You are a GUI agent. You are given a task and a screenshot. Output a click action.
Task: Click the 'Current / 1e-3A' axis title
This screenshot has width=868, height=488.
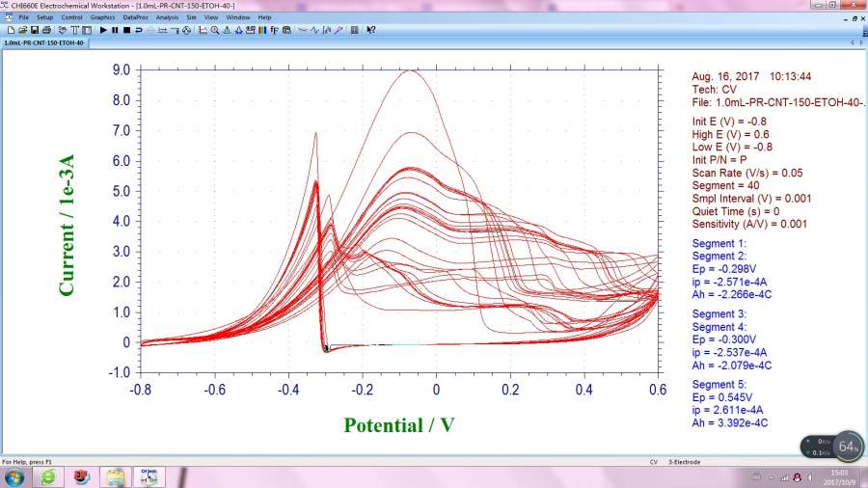tap(66, 225)
